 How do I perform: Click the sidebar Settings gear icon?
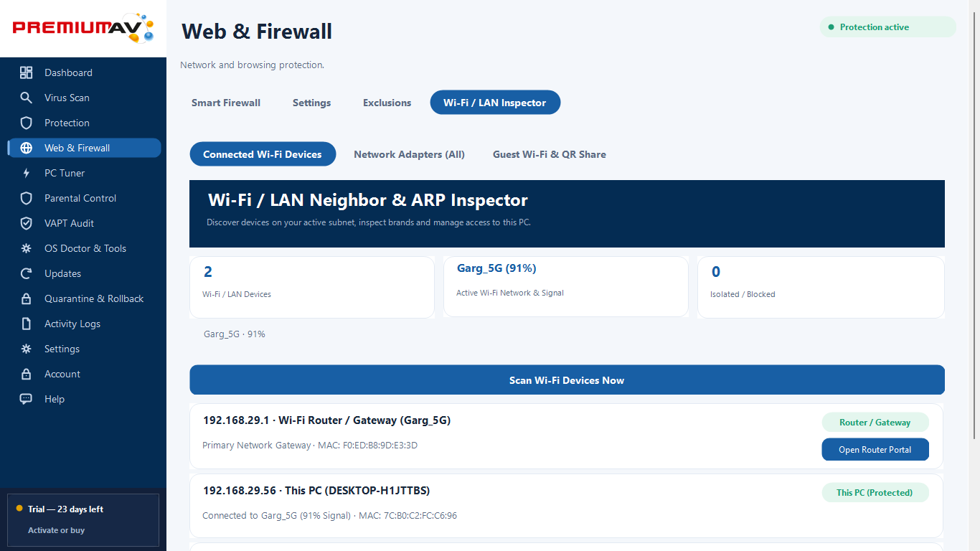coord(27,349)
